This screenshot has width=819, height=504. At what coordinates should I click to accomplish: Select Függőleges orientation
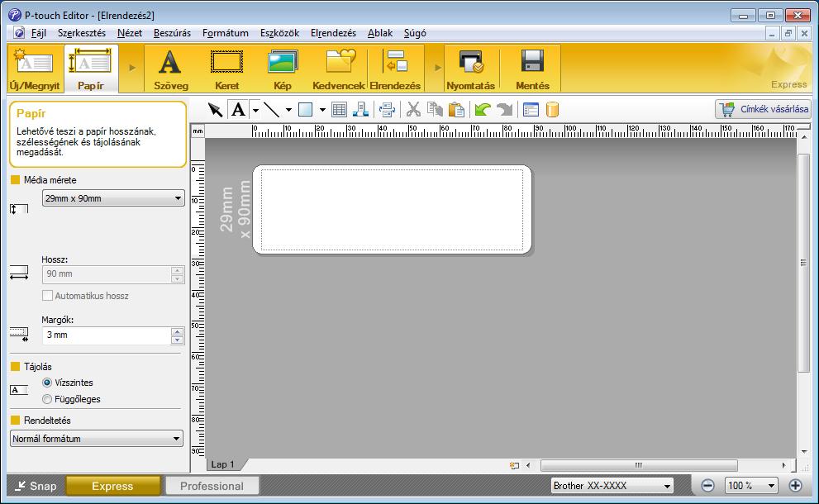point(47,400)
